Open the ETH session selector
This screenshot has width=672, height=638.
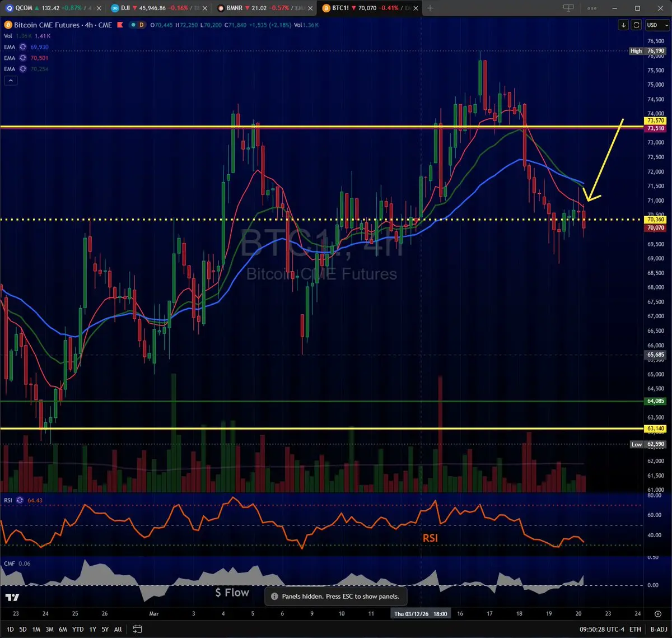click(635, 630)
